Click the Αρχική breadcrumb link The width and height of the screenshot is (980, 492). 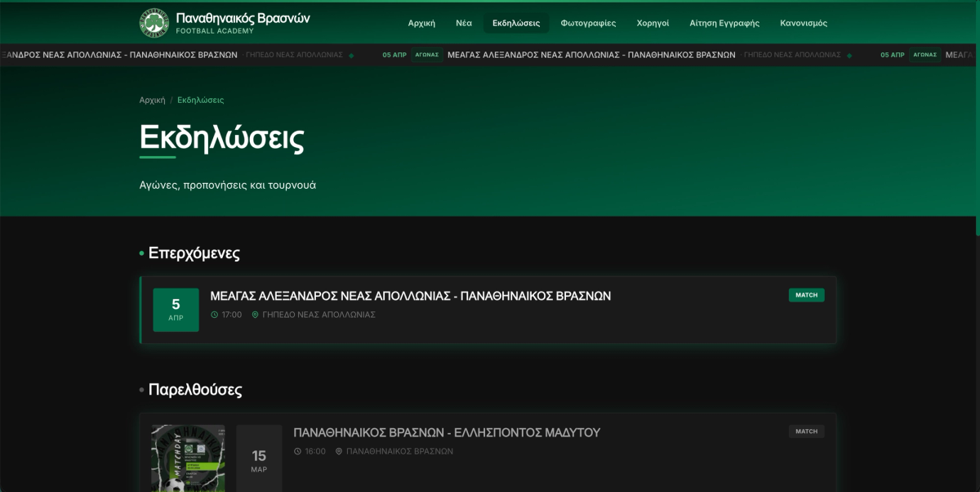click(x=152, y=100)
